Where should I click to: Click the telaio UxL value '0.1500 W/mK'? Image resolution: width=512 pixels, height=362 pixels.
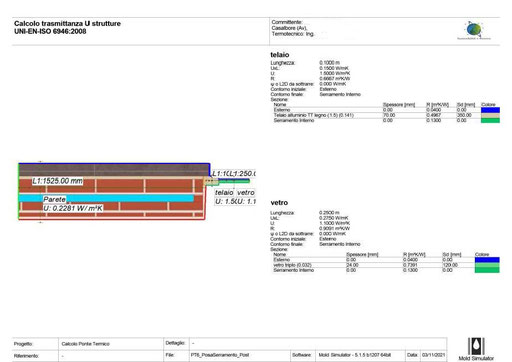coord(334,68)
